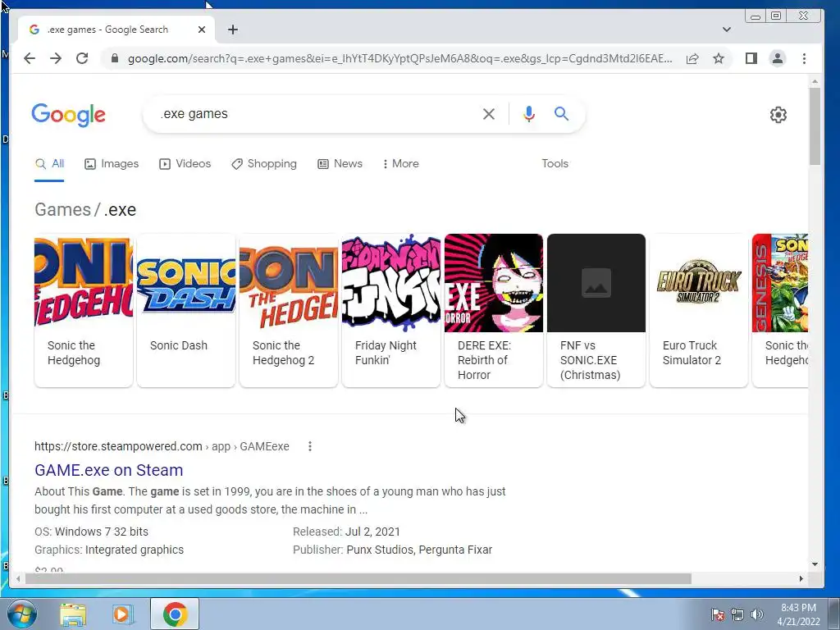840x630 pixels.
Task: Click inside the .exe games search field
Action: coord(316,114)
